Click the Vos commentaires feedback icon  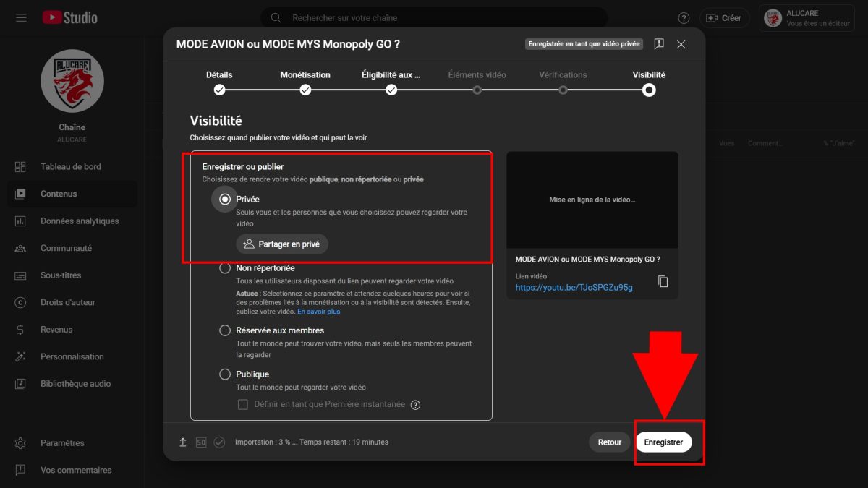[x=20, y=470]
